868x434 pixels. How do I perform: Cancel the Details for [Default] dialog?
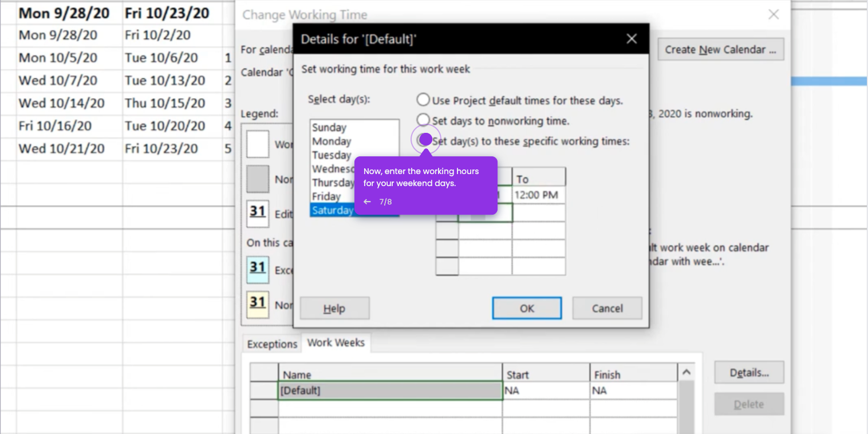(x=607, y=308)
